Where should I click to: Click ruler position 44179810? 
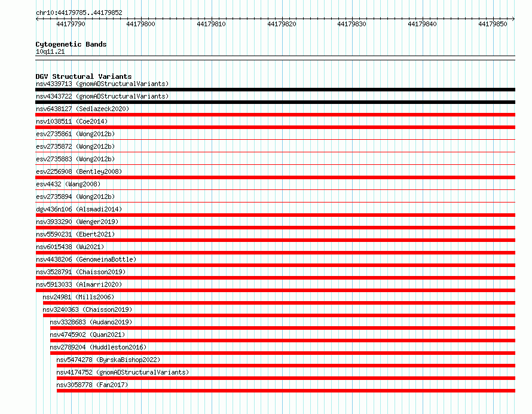[x=211, y=24]
